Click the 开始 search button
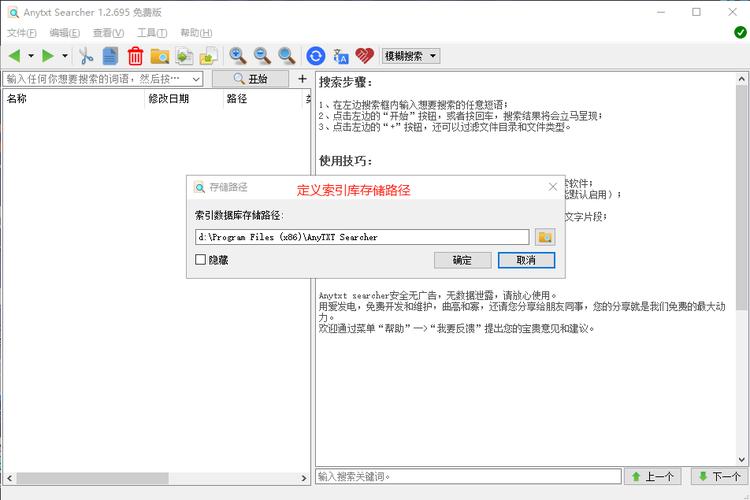The image size is (750, 500). point(251,79)
